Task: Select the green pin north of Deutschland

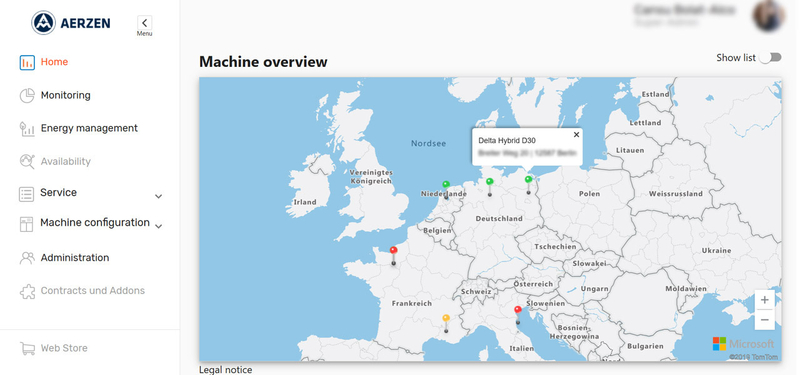Action: [490, 182]
